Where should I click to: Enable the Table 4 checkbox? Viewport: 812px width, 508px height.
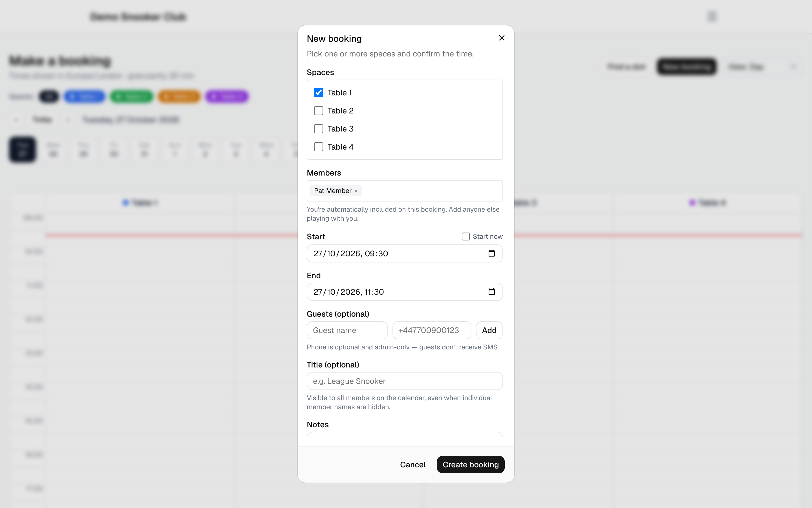[x=318, y=147]
